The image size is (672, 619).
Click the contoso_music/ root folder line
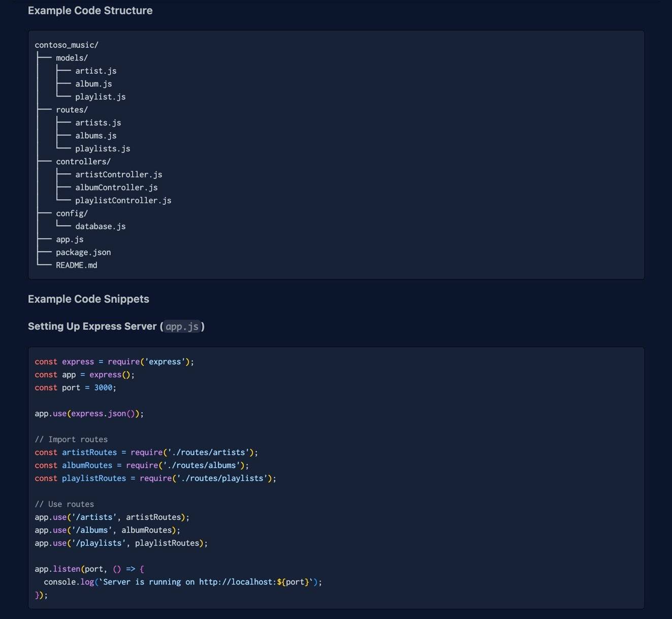(x=67, y=45)
